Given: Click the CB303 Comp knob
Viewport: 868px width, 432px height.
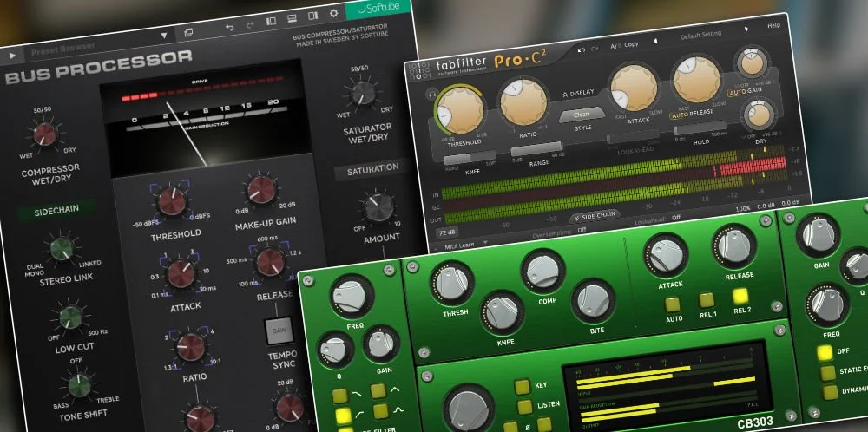Looking at the screenshot, I should (x=542, y=271).
